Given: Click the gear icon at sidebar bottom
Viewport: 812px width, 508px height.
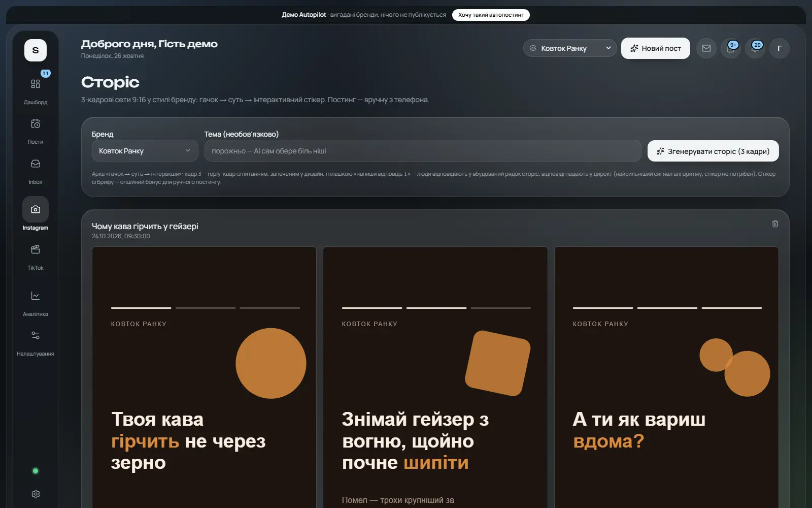Looking at the screenshot, I should [36, 494].
